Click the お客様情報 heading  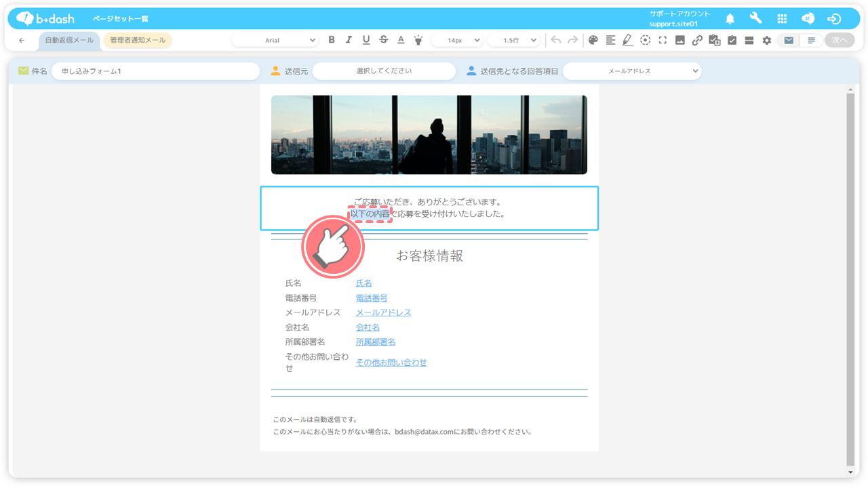[x=429, y=256]
